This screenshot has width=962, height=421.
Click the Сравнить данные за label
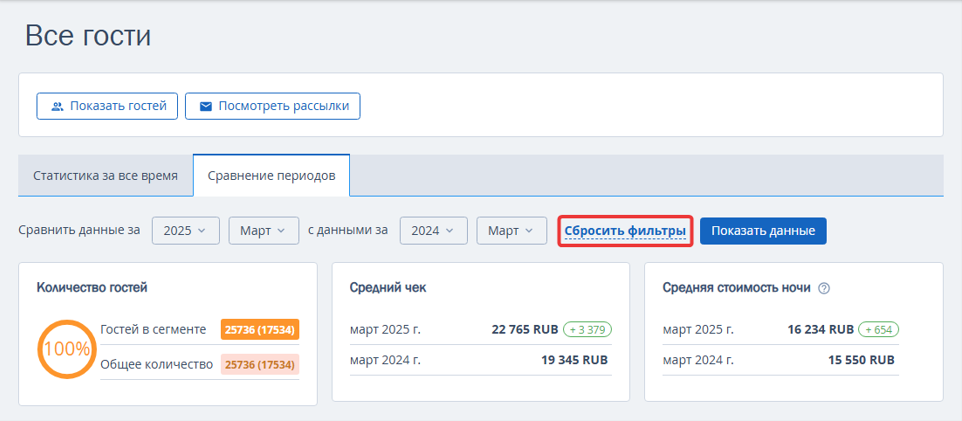pyautogui.click(x=80, y=230)
